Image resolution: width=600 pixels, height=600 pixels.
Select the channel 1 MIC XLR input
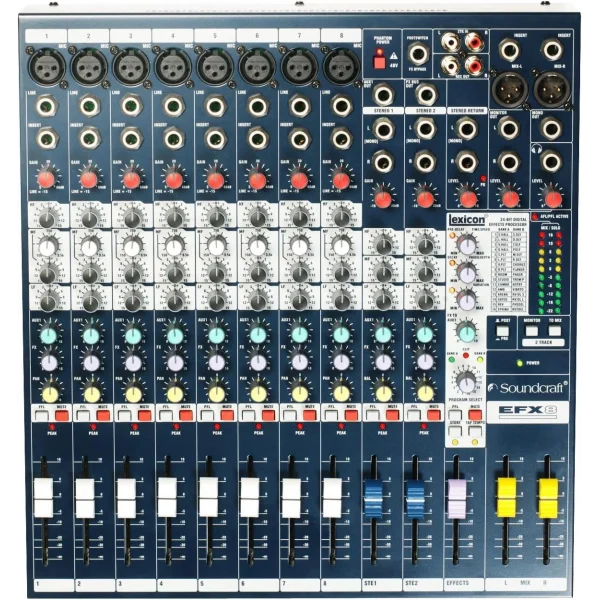tap(47, 67)
